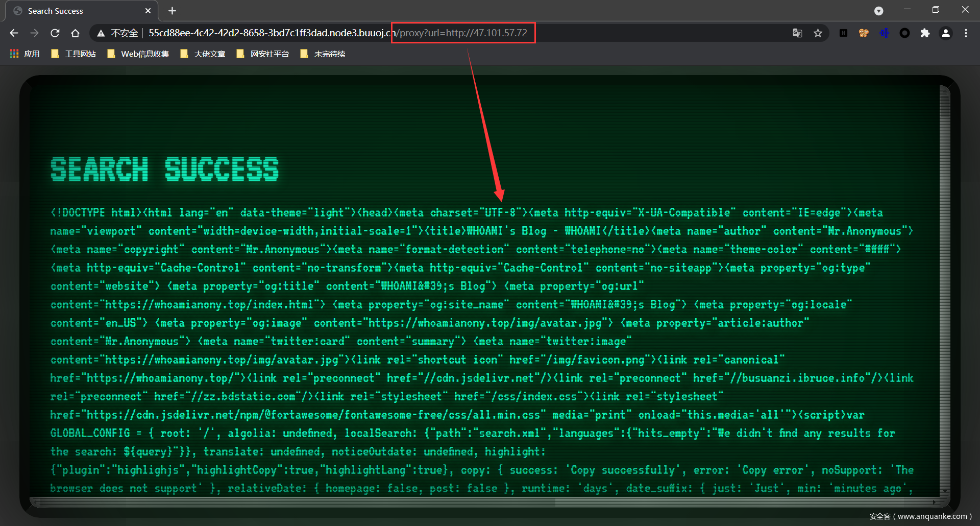Open the 应用 apps shortcut

click(x=25, y=54)
